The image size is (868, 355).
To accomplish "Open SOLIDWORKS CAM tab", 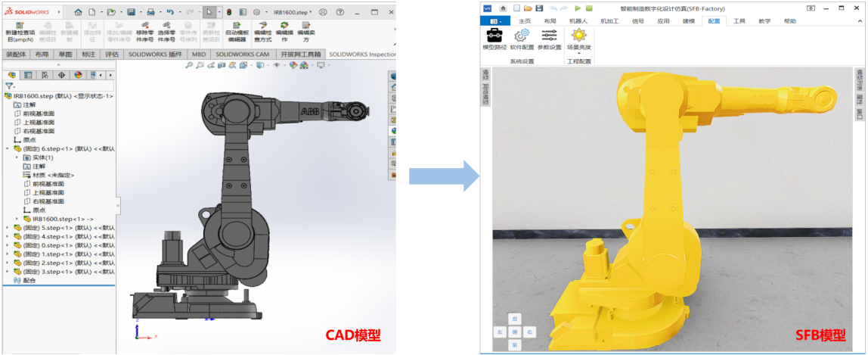I will [x=243, y=54].
